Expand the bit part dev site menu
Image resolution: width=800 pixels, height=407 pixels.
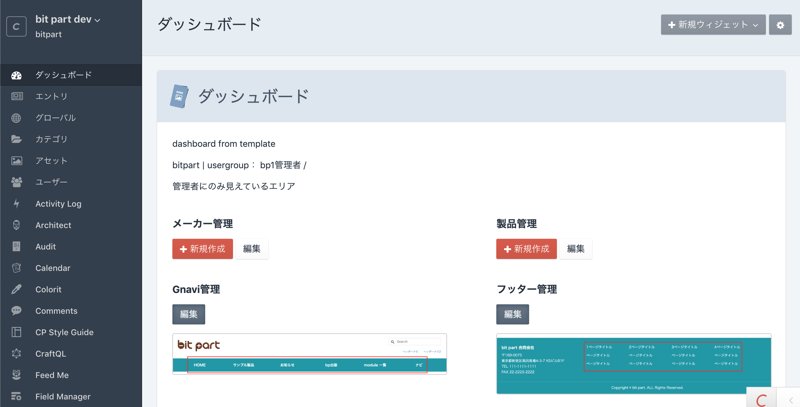click(68, 19)
